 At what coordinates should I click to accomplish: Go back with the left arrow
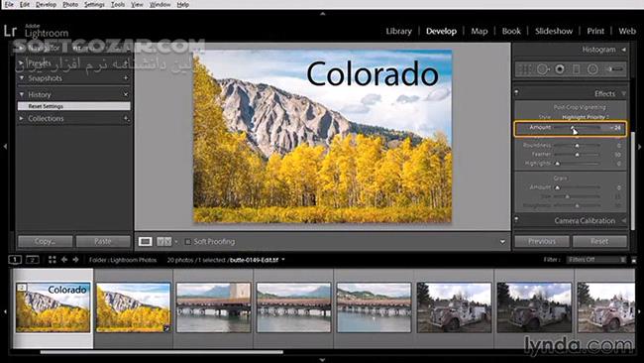[x=64, y=260]
